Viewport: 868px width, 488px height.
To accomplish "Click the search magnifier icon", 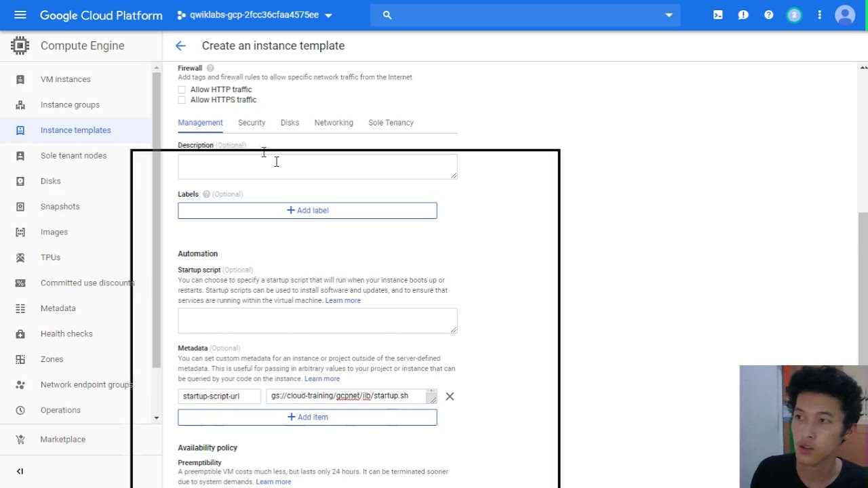I will pyautogui.click(x=387, y=15).
